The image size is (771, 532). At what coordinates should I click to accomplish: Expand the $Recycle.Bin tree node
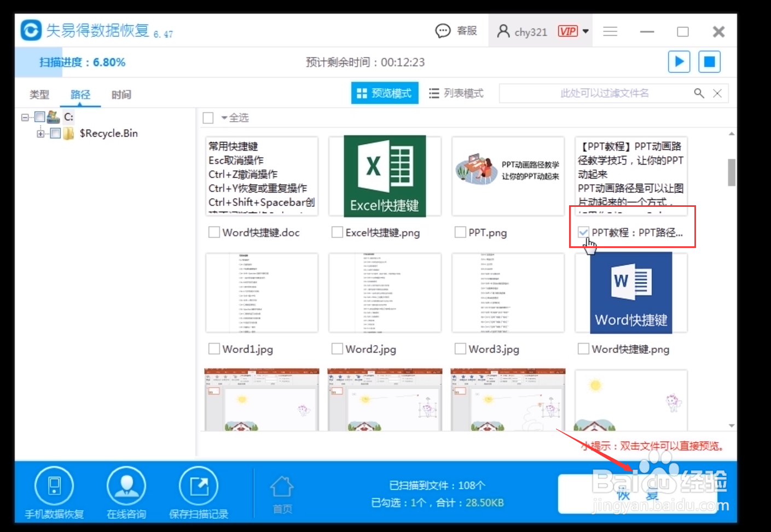pyautogui.click(x=40, y=134)
